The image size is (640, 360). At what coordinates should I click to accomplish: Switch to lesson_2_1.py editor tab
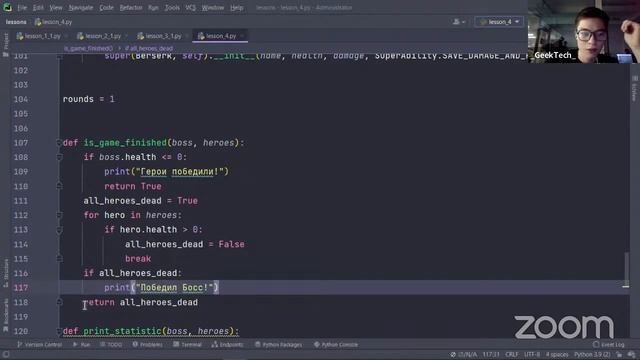tap(103, 36)
